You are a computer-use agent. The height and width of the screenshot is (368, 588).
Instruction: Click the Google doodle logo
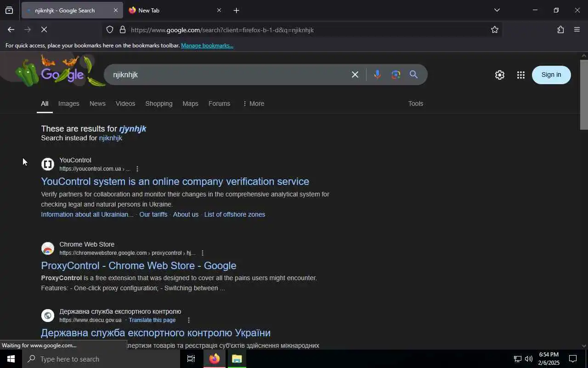click(60, 71)
